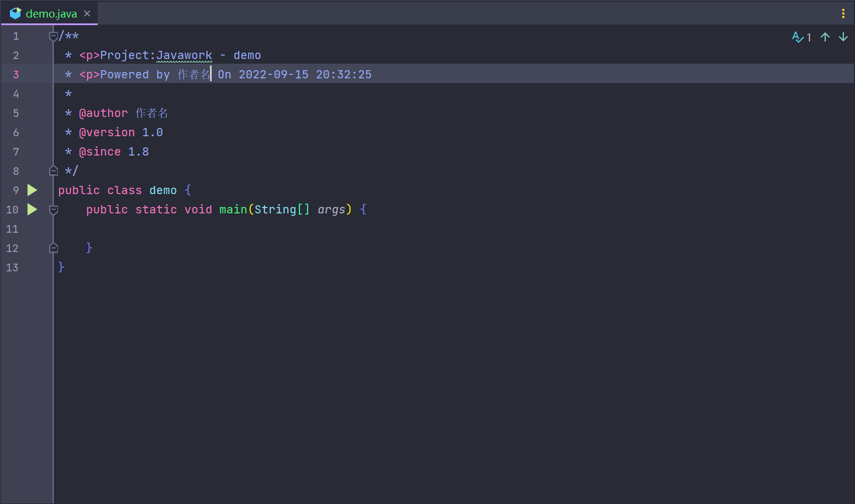Click line number 11 in the gutter

[12, 229]
